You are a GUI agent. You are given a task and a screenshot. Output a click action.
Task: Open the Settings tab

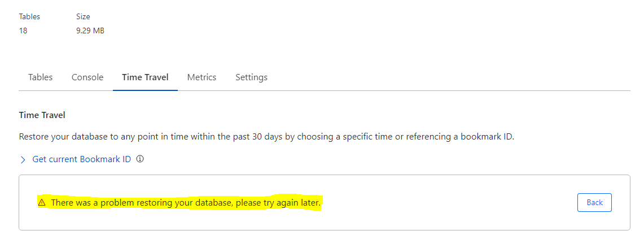(251, 77)
